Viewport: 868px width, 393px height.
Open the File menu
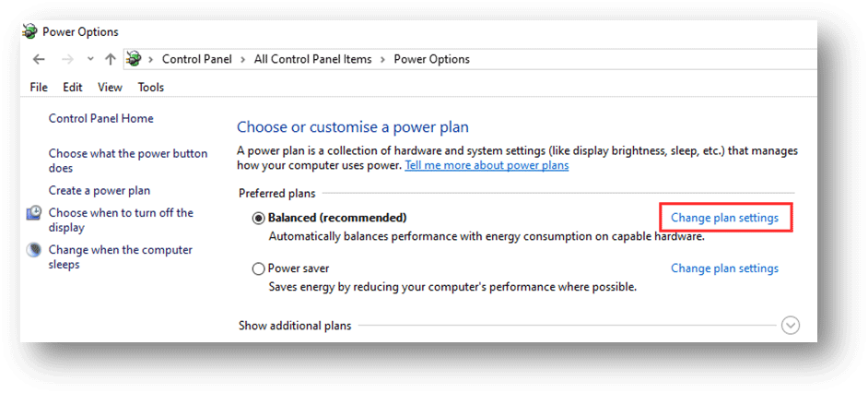click(39, 88)
